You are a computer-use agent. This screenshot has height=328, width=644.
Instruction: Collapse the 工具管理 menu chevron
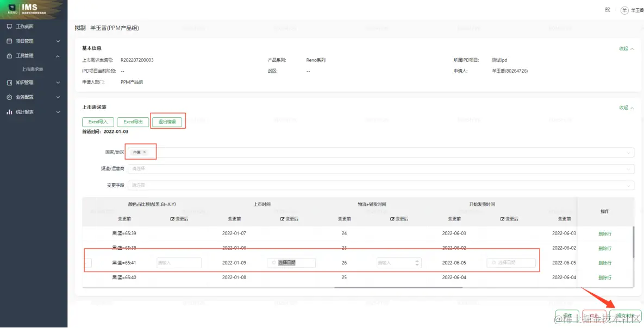click(58, 56)
